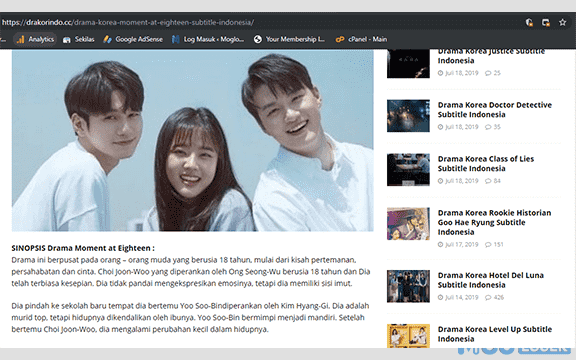This screenshot has width=576, height=360.
Task: Open the Sekilas bookmark
Action: 79,39
